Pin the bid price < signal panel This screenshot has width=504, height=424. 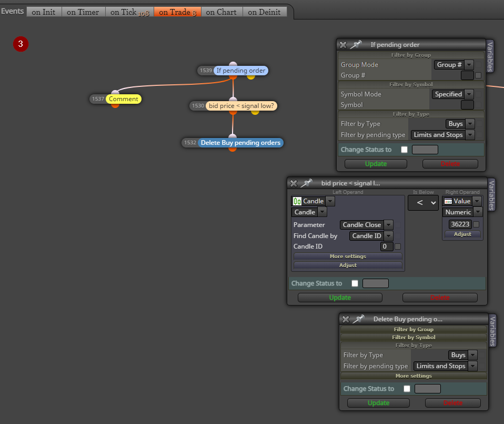[x=306, y=183]
